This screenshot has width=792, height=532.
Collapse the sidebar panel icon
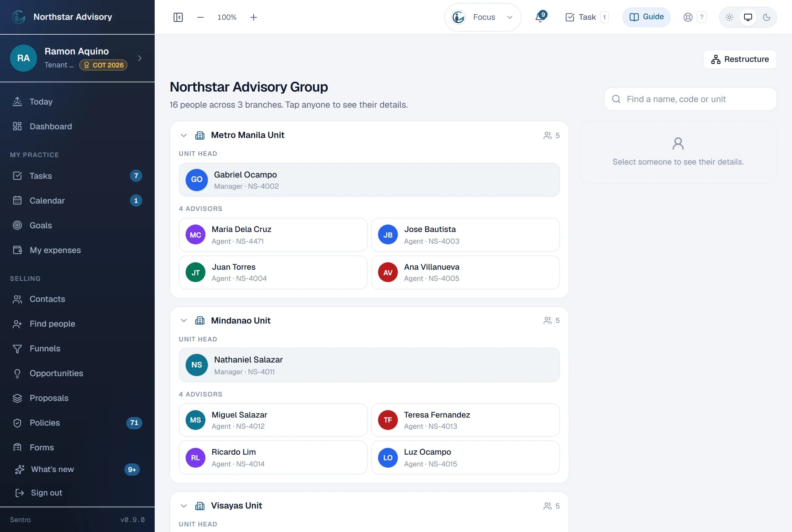click(178, 17)
